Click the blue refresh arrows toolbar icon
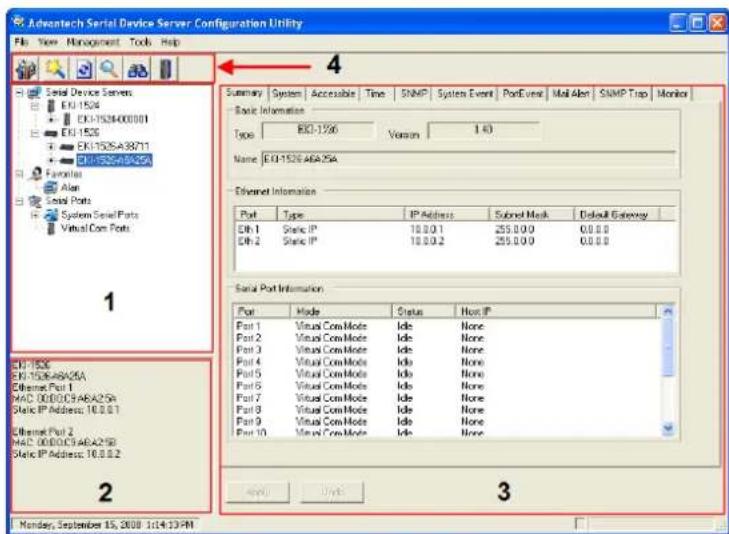 click(84, 70)
